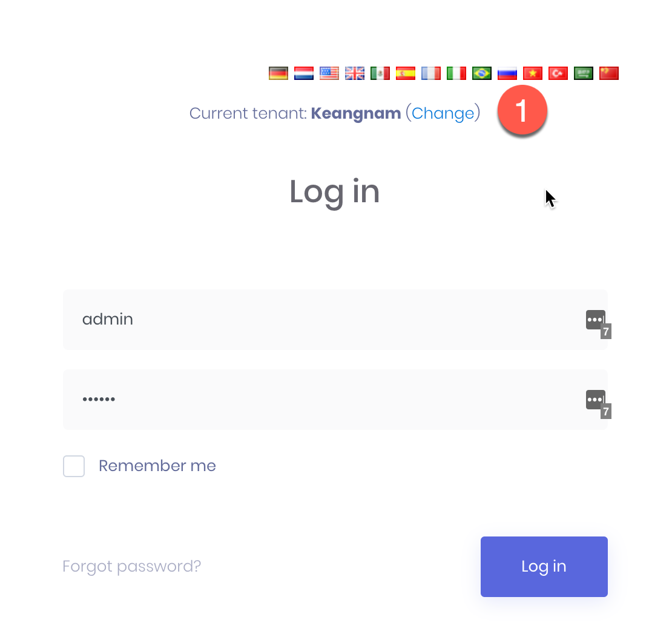This screenshot has height=637, width=672.
Task: Open password manager icon in password field
Action: pyautogui.click(x=598, y=404)
